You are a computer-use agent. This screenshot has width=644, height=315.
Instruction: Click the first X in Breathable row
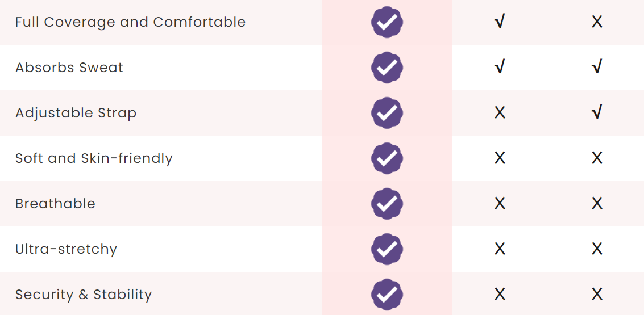500,203
